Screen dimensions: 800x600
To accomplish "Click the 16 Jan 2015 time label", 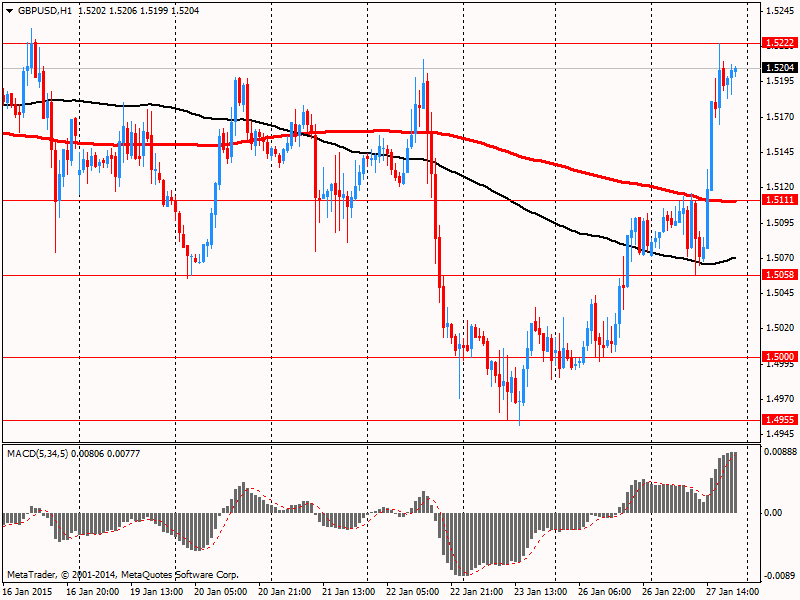I will (29, 592).
